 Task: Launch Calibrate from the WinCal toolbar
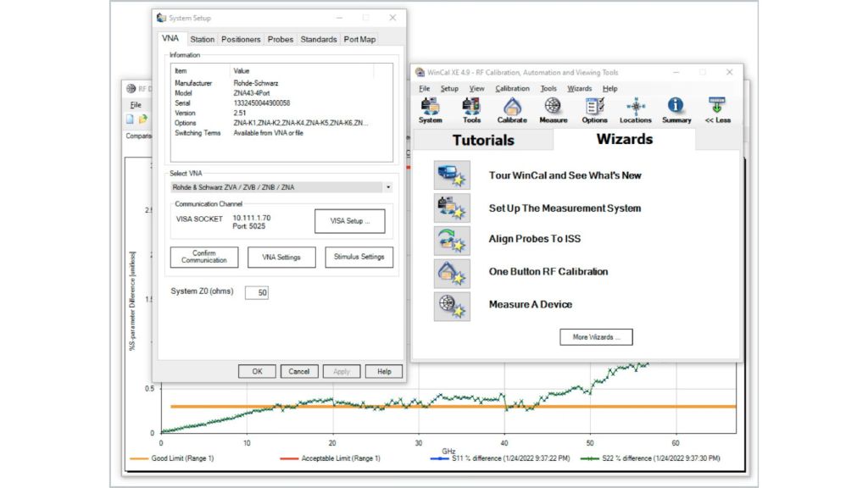click(x=512, y=108)
